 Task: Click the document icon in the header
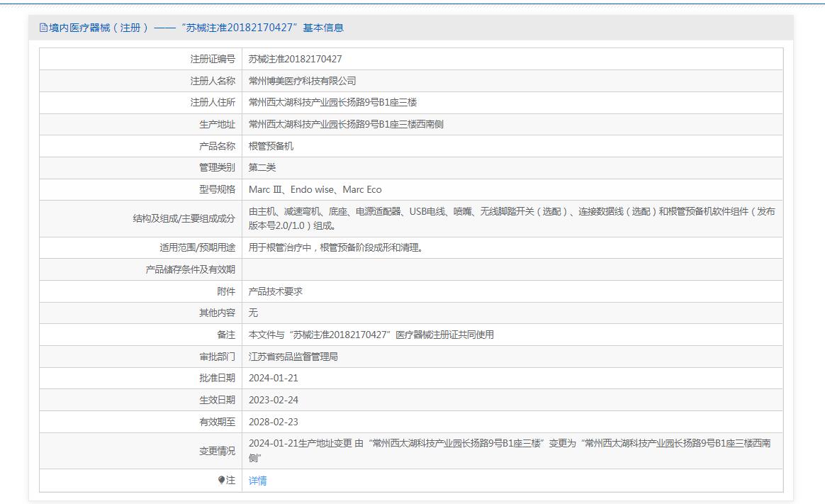click(x=43, y=28)
